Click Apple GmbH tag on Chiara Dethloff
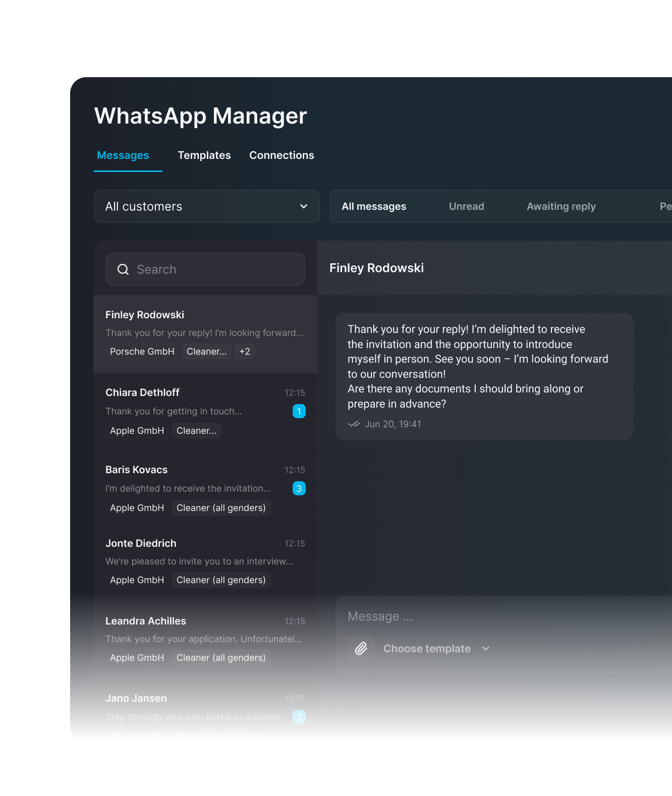Screen dimensions: 672x796 tap(137, 431)
